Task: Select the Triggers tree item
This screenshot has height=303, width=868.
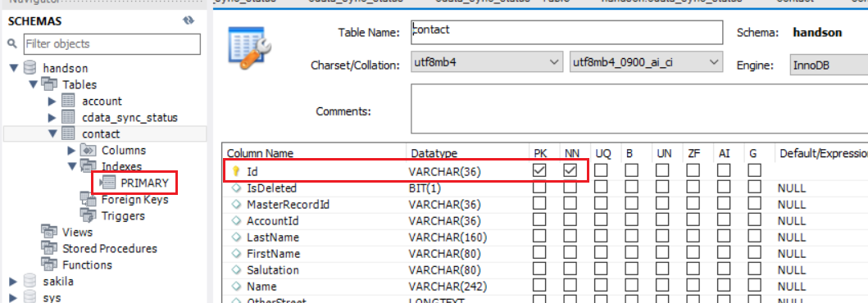Action: [x=123, y=215]
